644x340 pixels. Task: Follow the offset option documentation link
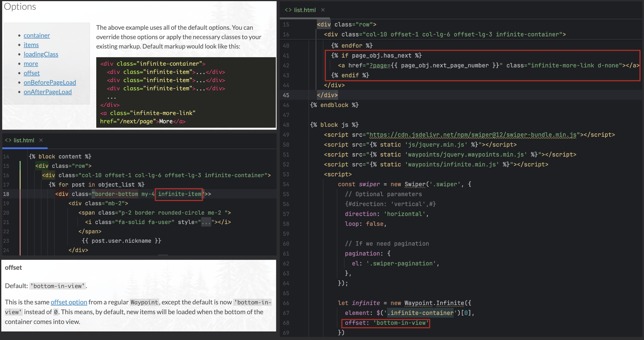69,302
